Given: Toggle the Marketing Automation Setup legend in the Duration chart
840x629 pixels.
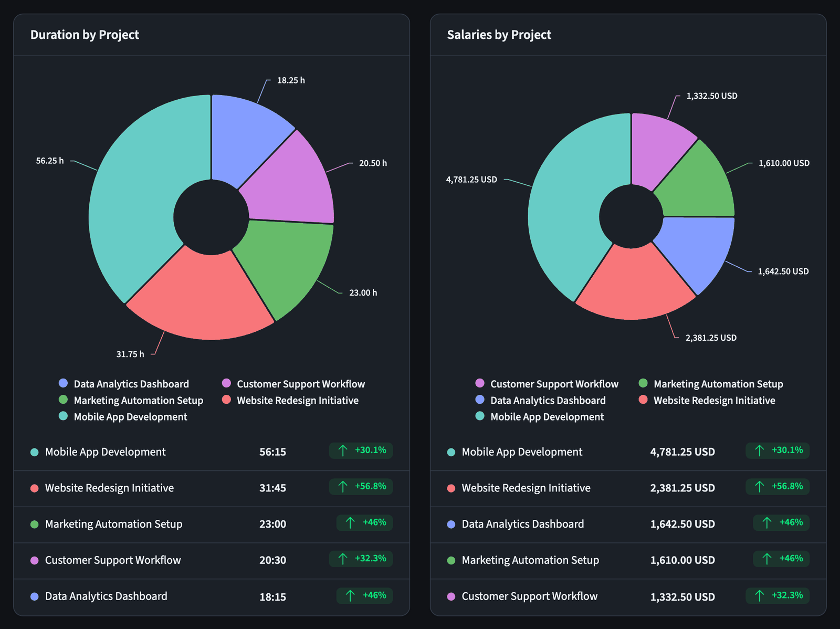Looking at the screenshot, I should (x=131, y=400).
